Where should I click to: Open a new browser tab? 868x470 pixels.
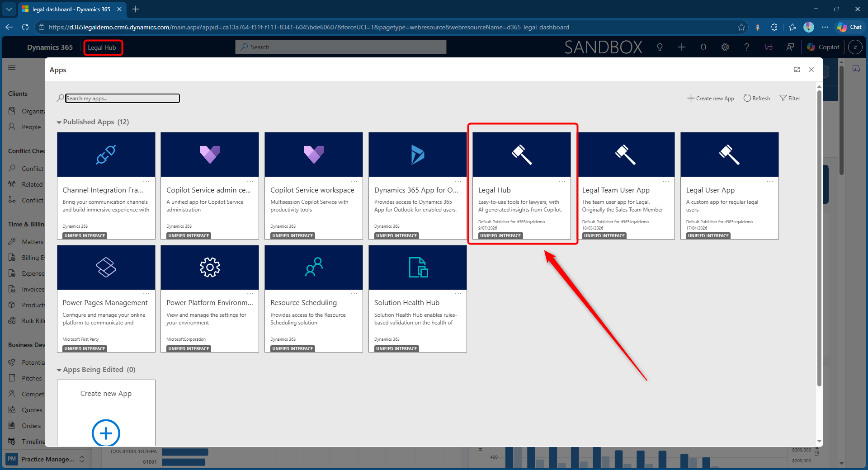(x=136, y=9)
